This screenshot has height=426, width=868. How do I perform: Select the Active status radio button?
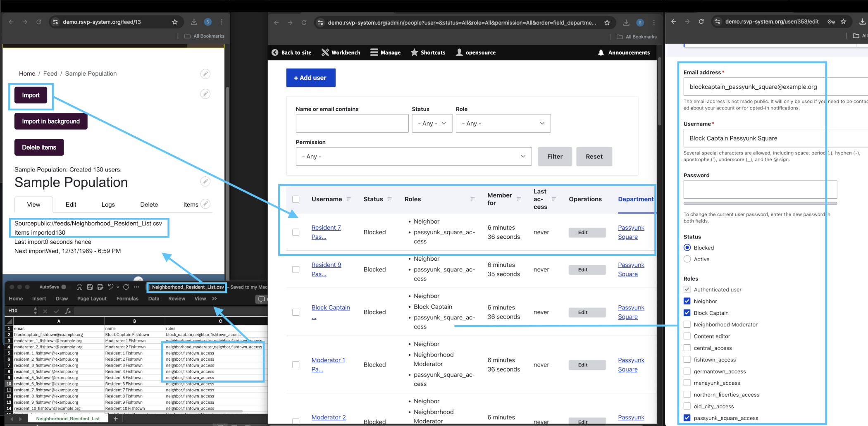pyautogui.click(x=687, y=259)
